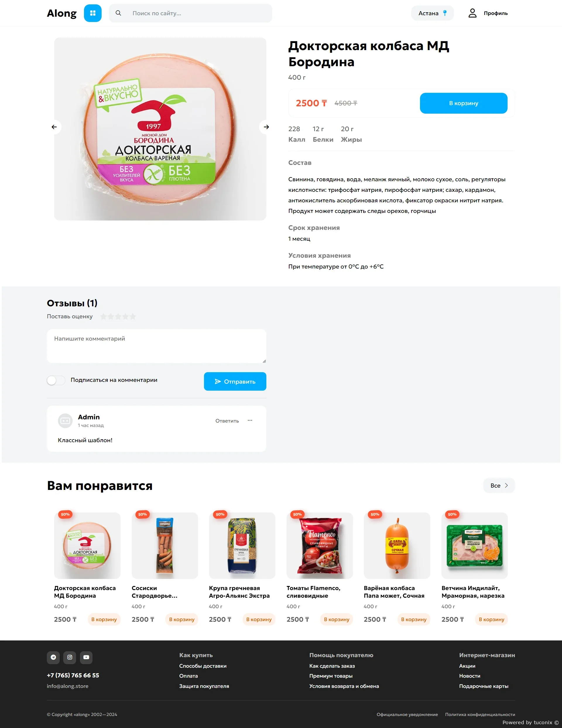Open Способы доставки footer link
562x728 pixels.
pyautogui.click(x=203, y=666)
